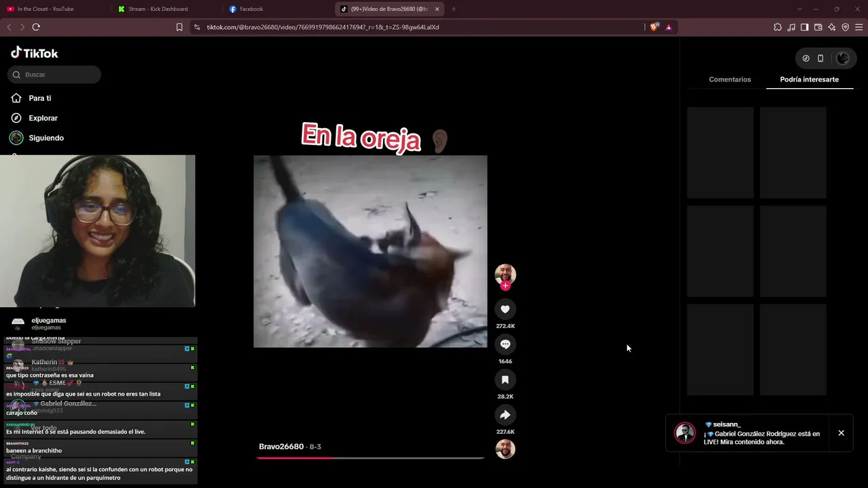Viewport: 868px width, 488px height.
Task: Click the 1646 comment count
Action: click(505, 361)
